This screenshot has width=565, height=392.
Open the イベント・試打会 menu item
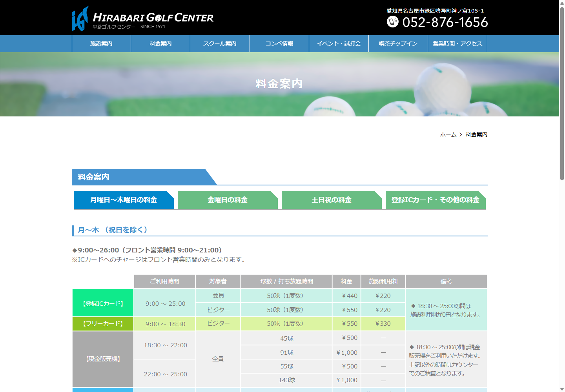pos(339,44)
